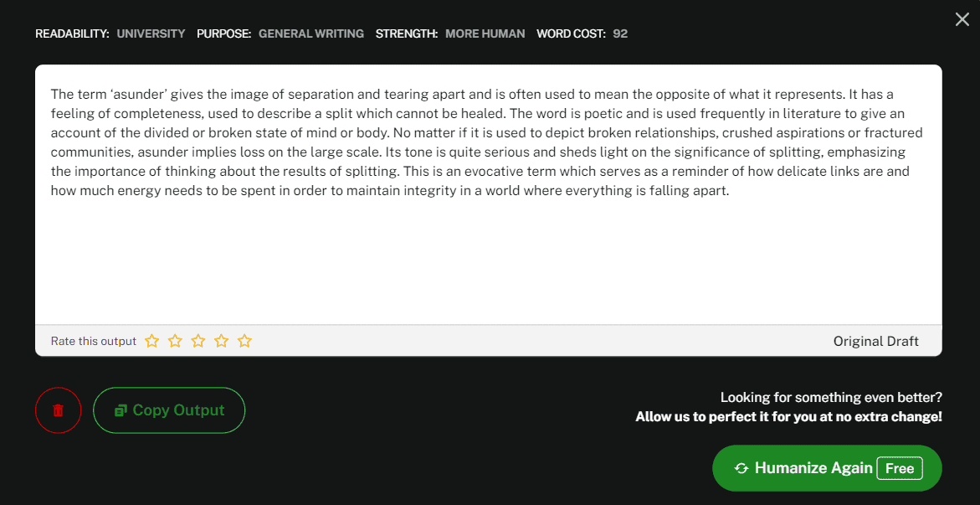Rate the output one star
Viewport: 980px width, 505px height.
[151, 341]
